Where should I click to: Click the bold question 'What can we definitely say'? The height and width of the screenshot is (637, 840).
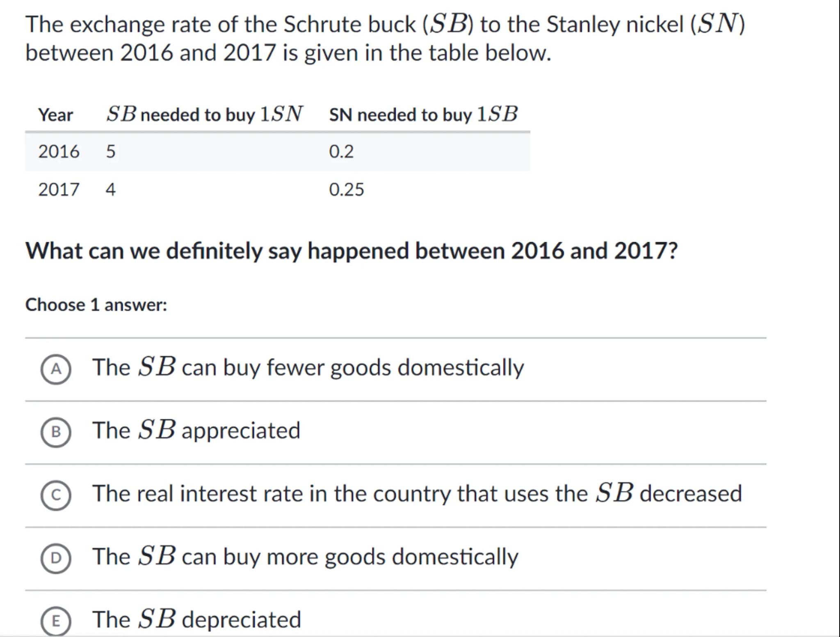[352, 250]
